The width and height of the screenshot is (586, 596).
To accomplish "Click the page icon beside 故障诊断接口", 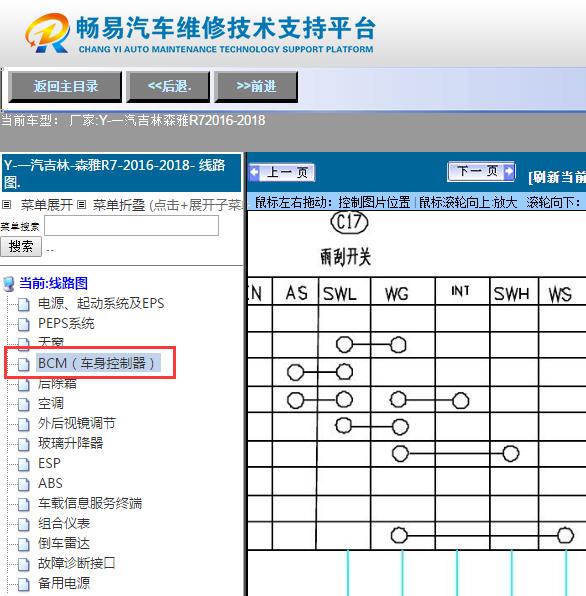I will tap(24, 564).
